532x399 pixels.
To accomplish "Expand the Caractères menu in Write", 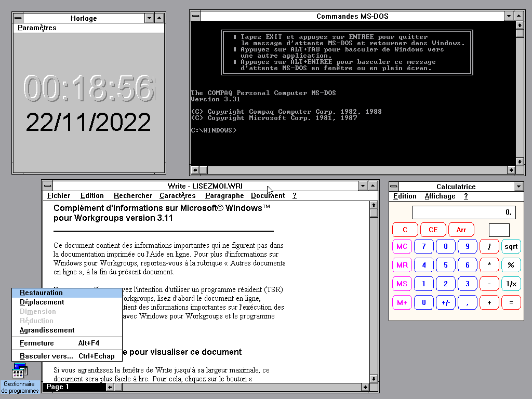I will [x=177, y=195].
